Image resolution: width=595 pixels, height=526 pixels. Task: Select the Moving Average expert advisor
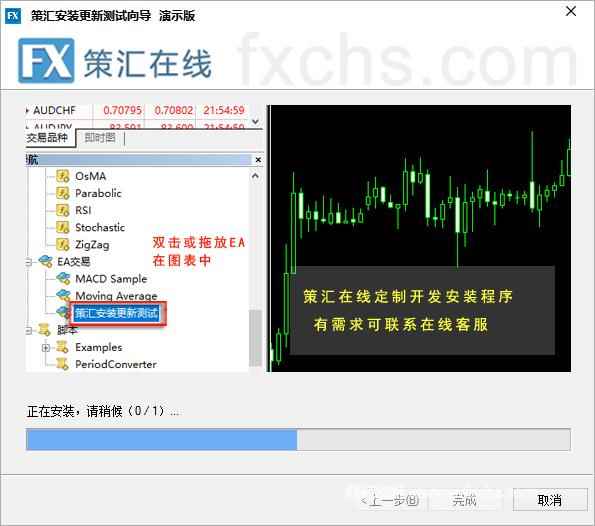pos(116,296)
